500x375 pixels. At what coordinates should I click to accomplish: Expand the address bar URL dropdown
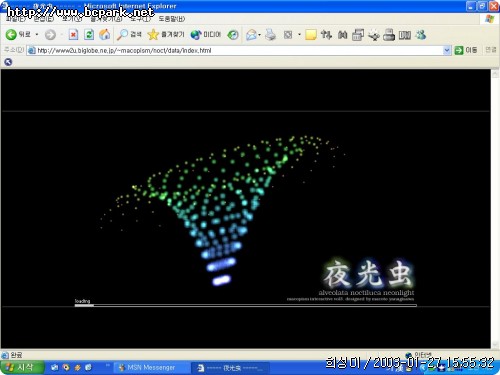point(447,50)
